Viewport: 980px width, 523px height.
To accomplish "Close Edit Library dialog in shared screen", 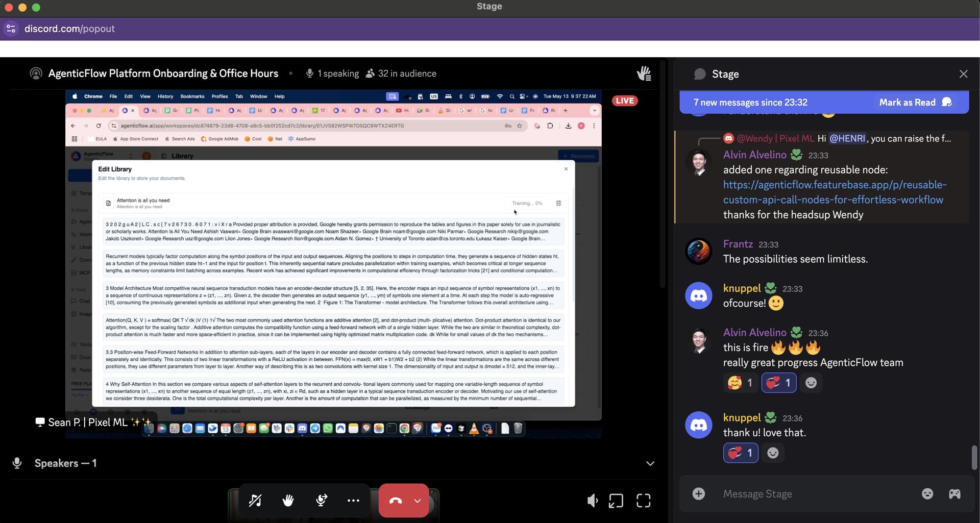I will coord(566,169).
